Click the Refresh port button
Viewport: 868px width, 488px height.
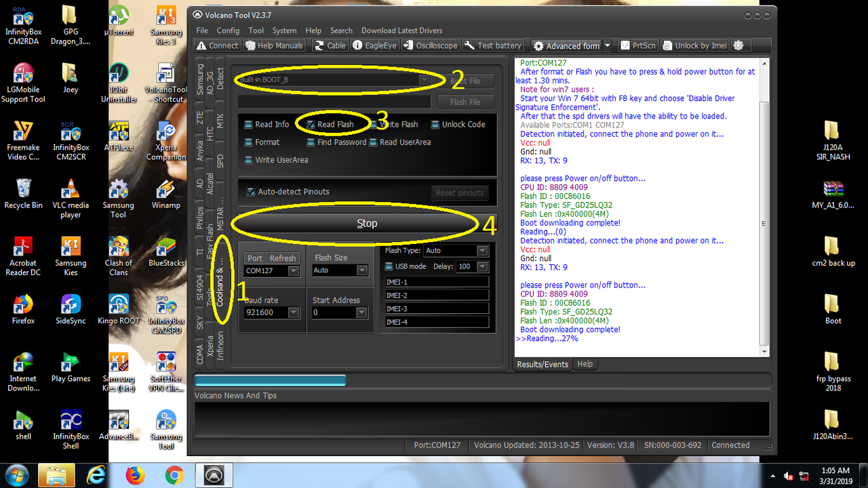[x=283, y=258]
